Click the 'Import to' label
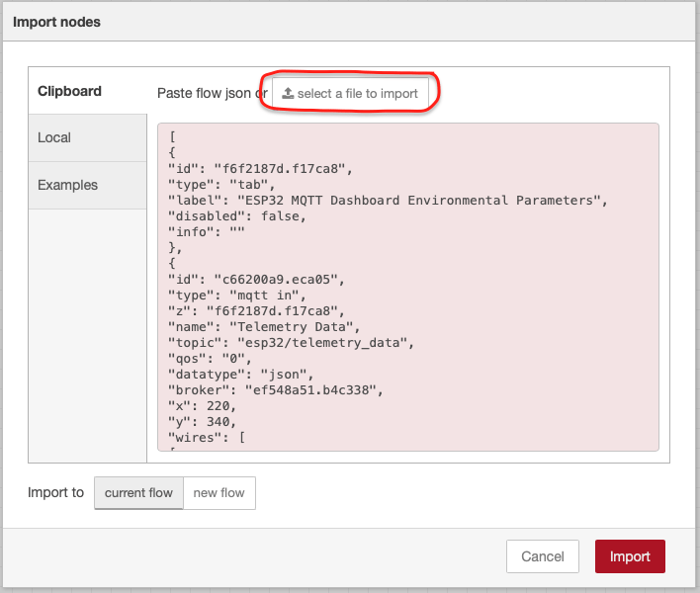 (x=55, y=492)
